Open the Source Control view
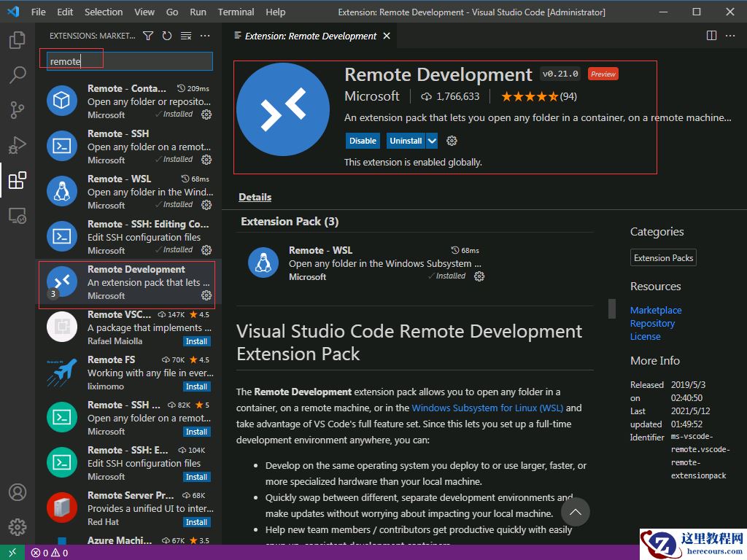This screenshot has height=560, width=747. (x=18, y=110)
